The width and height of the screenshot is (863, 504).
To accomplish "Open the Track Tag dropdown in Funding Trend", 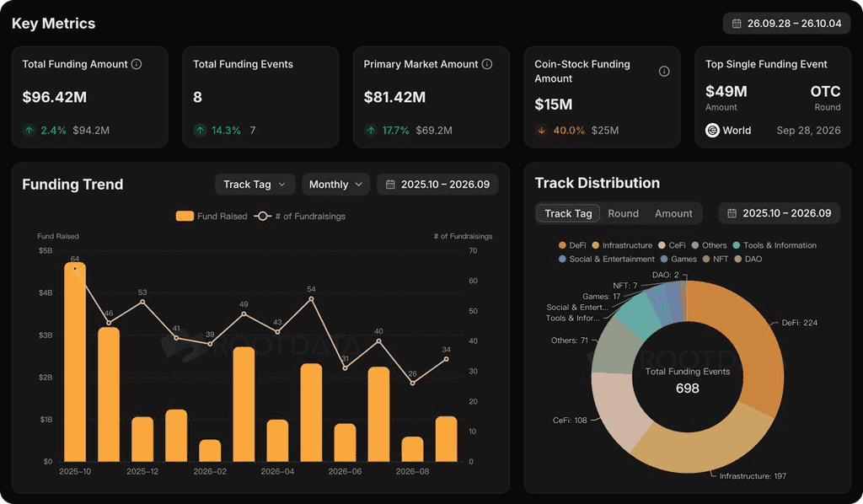I will point(255,185).
